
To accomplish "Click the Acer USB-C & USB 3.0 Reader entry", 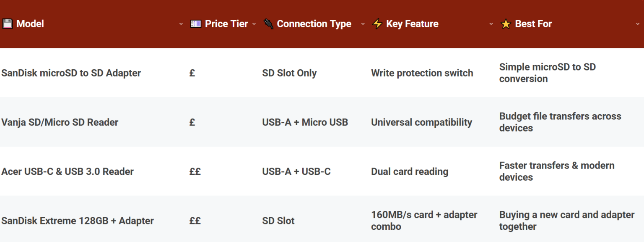I will pos(68,171).
